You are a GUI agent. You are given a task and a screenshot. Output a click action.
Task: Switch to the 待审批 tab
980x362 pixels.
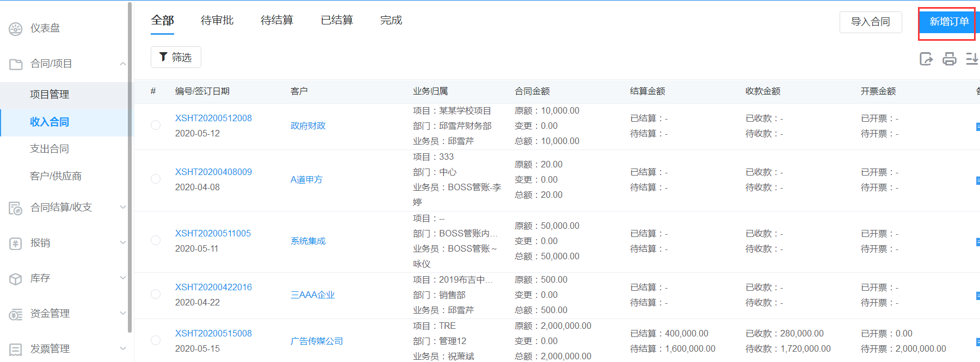(x=217, y=21)
